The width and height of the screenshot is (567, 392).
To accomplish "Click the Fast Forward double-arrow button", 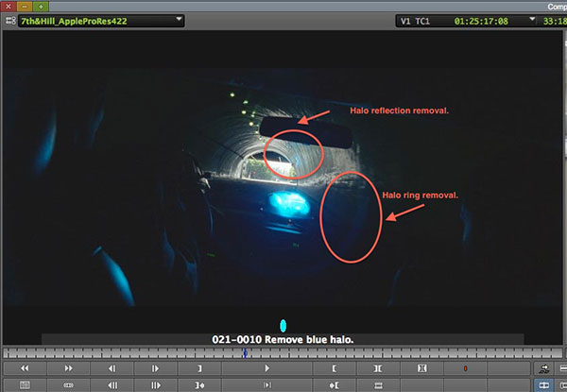I will (68, 368).
